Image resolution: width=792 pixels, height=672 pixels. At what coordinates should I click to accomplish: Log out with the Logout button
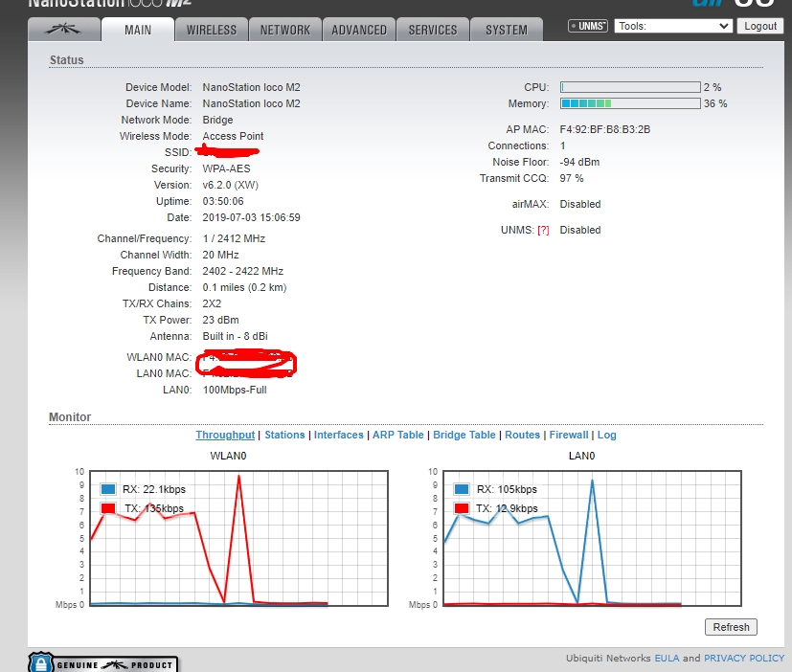point(760,26)
